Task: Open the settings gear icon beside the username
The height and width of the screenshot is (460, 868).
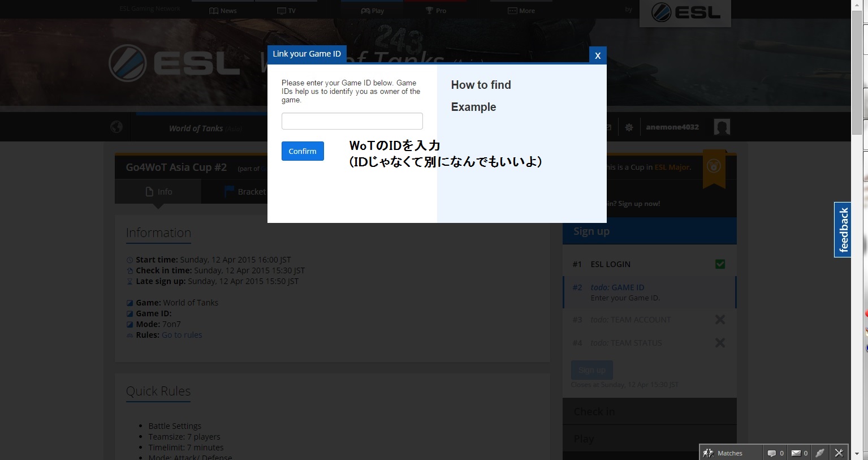Action: [629, 127]
